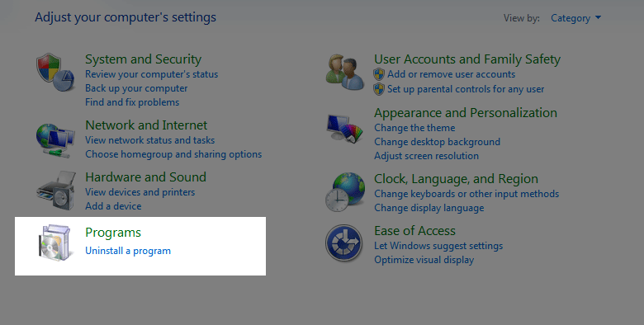Screen dimensions: 644x325
Task: Click Change keyboards or other input methods
Action: click(466, 194)
